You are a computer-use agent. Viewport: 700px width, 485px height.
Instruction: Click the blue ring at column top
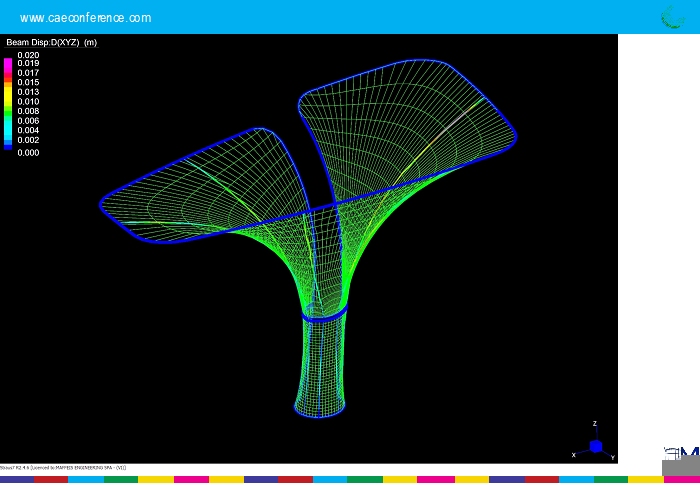coord(324,314)
